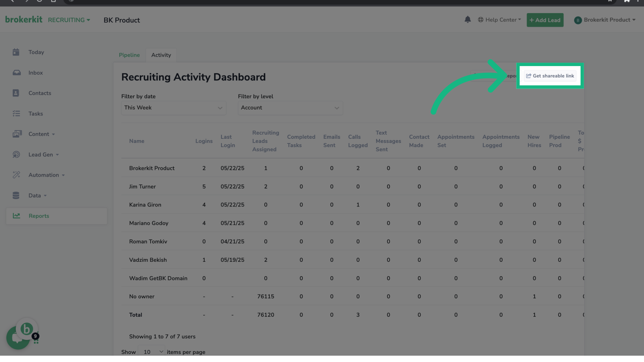Sort by the Logins column header
This screenshot has height=362, width=644.
pyautogui.click(x=204, y=141)
